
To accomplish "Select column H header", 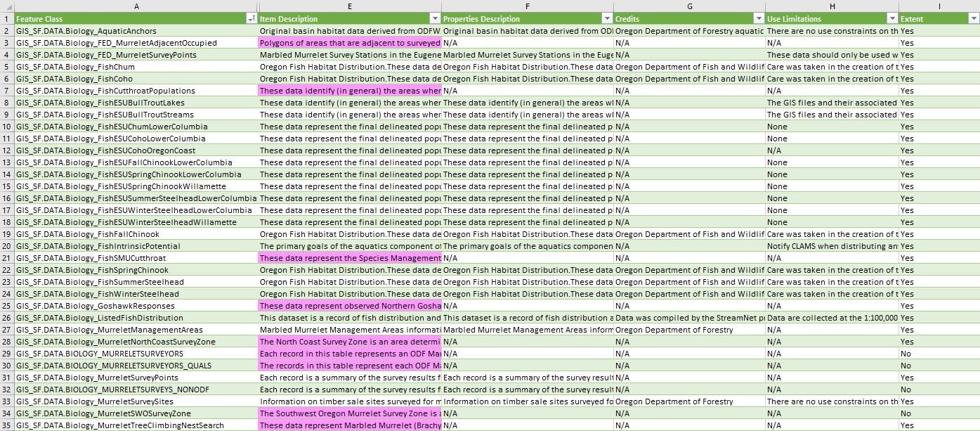I will [832, 6].
